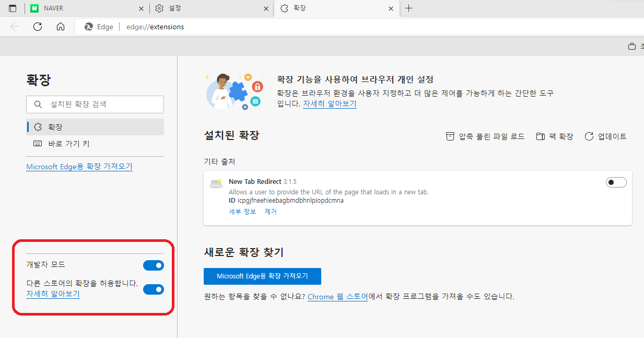Viewport: 644px width, 338px height.
Task: Click the New Tab Redirect title text
Action: [x=255, y=182]
